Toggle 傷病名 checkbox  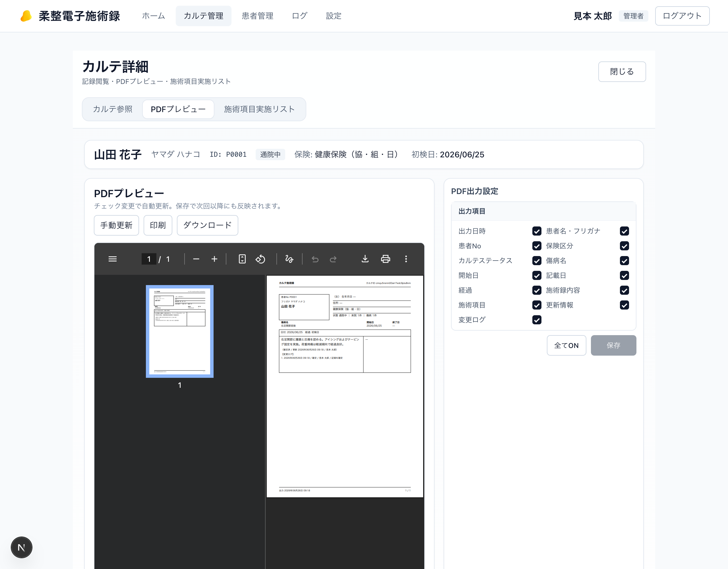point(624,261)
